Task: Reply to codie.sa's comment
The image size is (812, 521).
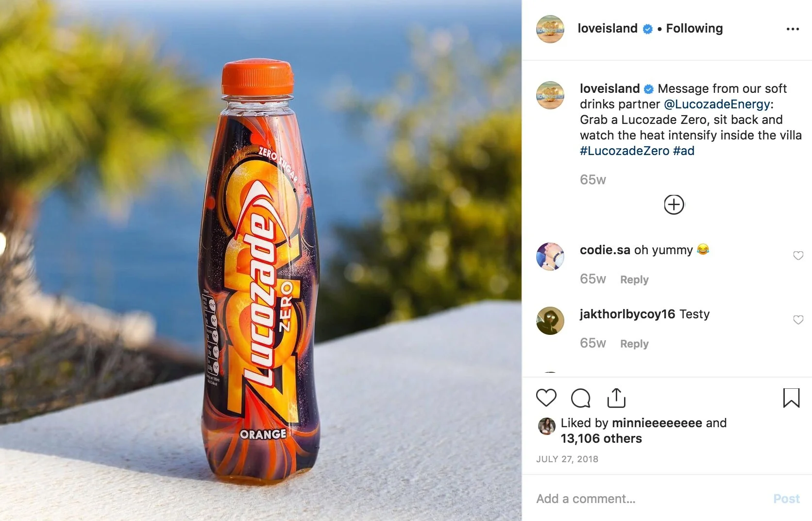Action: pyautogui.click(x=634, y=279)
